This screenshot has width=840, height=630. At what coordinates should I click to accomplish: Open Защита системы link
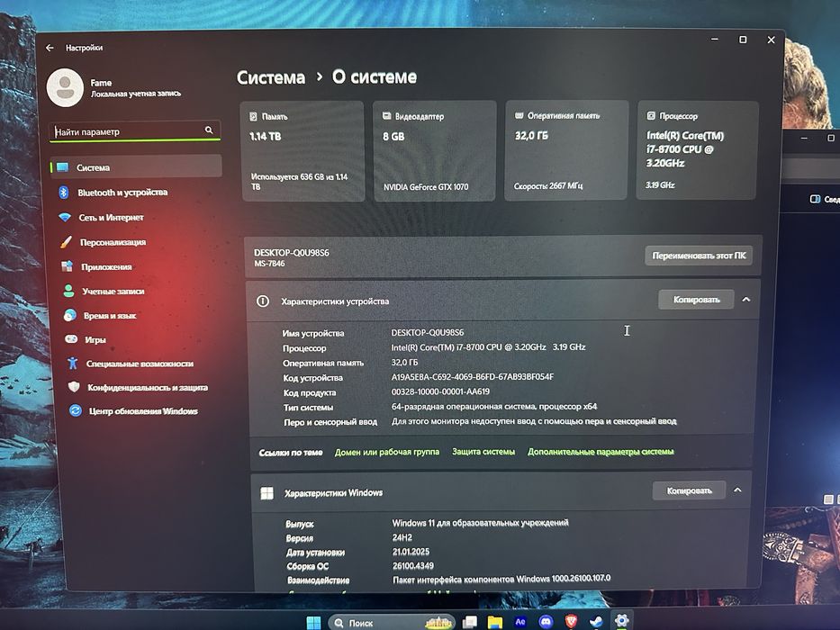483,452
